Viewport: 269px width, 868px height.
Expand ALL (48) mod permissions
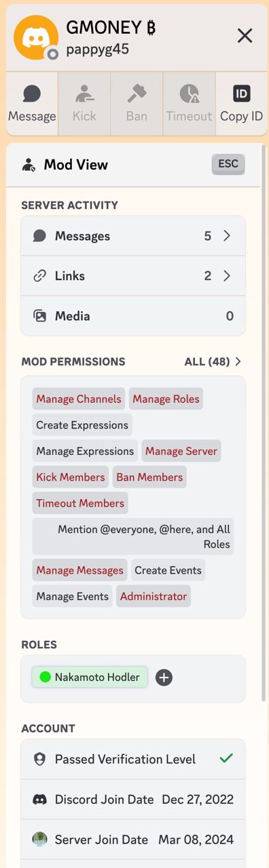(x=213, y=362)
